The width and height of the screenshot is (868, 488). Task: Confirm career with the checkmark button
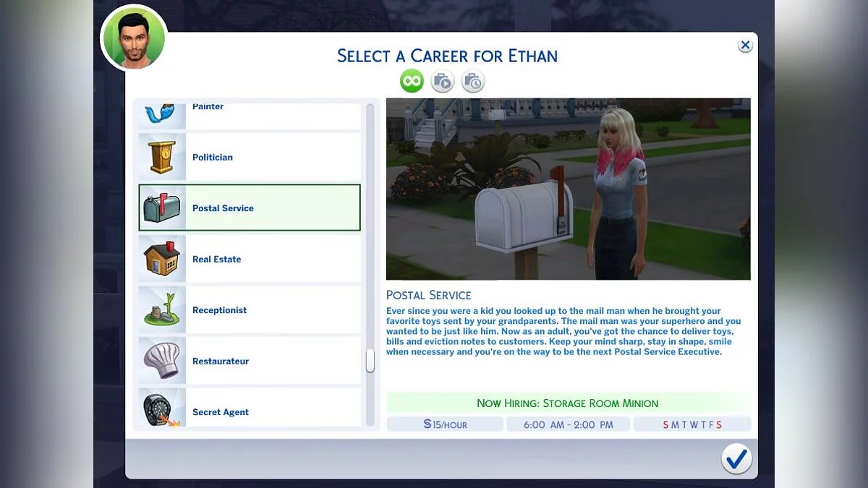click(736, 458)
